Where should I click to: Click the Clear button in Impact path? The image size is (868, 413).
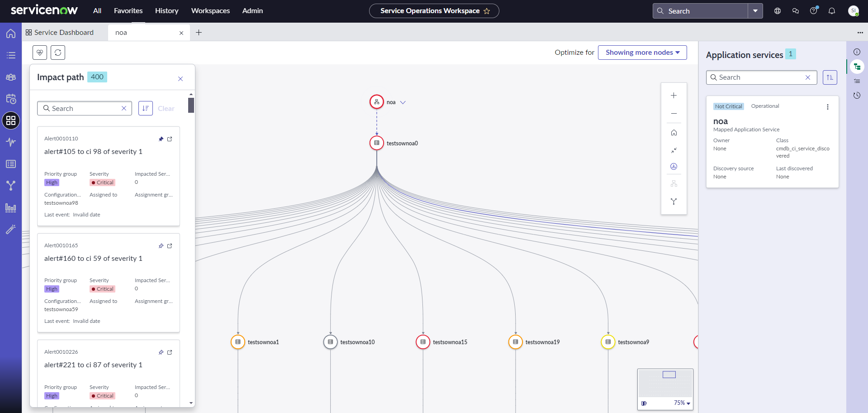(x=166, y=109)
